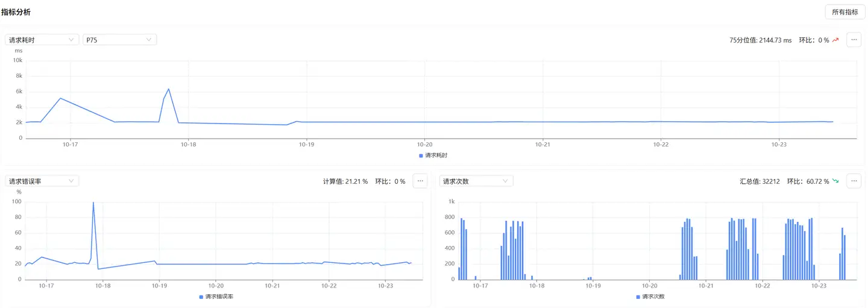868x308 pixels.
Task: Open the ellipsis menu on 请求错误率 chart
Action: click(420, 181)
